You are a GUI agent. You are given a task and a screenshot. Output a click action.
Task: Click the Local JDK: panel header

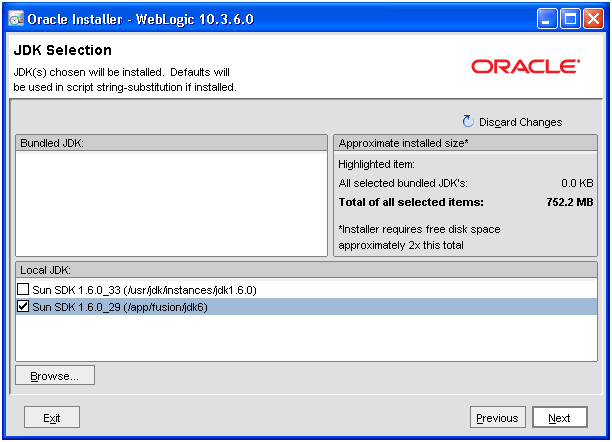306,270
